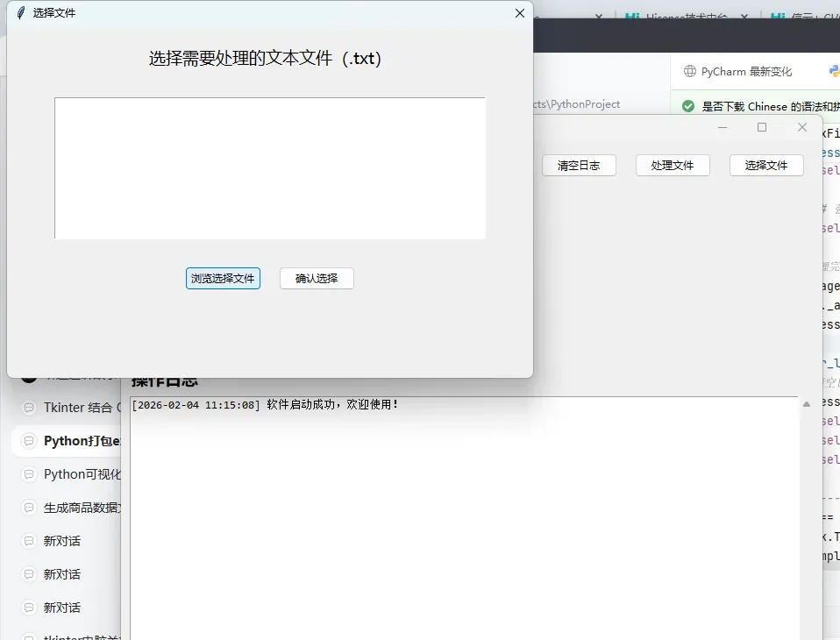Click the log scrollbar up arrow
Viewport: 840px width, 640px height.
807,404
